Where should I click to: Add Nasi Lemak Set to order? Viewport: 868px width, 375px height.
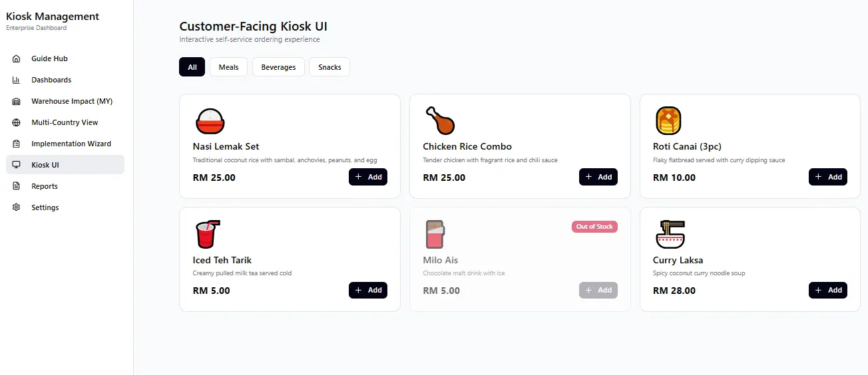tap(368, 177)
